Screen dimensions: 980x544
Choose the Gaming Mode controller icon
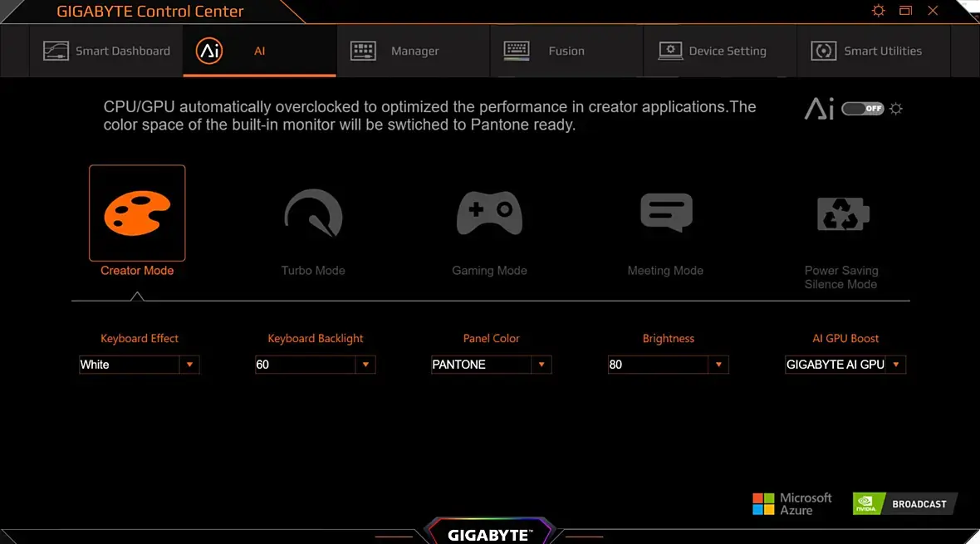click(x=489, y=213)
